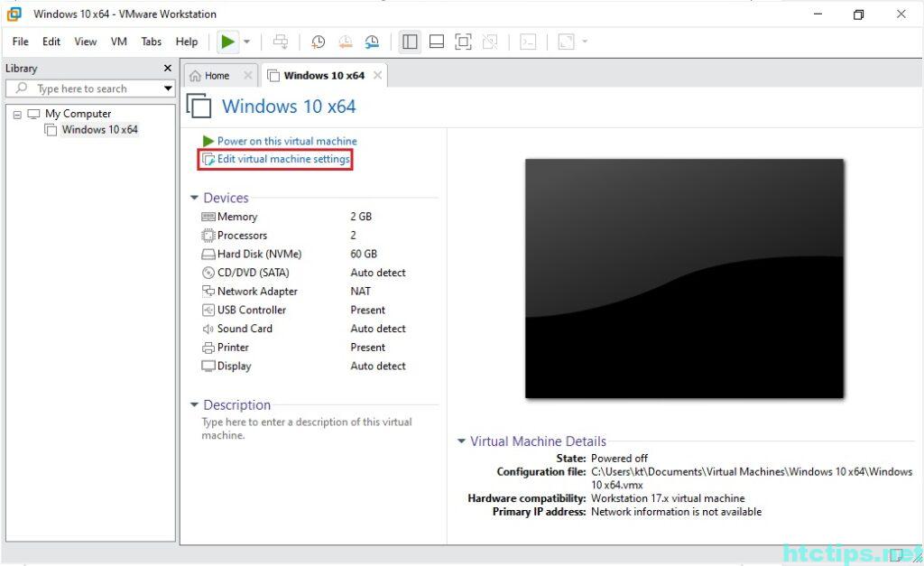Click the green Power On toolbar button
Viewport: 924px width, 566px height.
click(x=227, y=42)
